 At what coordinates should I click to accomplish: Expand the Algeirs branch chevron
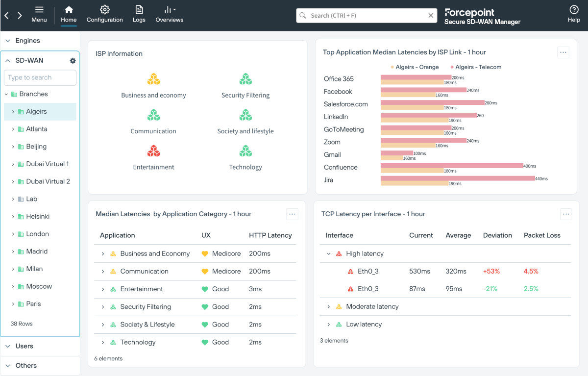tap(13, 112)
